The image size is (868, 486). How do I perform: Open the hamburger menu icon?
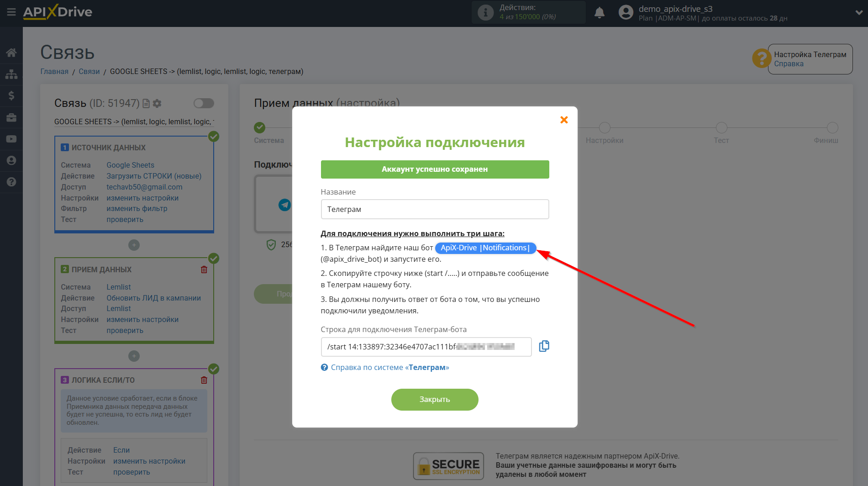click(11, 12)
